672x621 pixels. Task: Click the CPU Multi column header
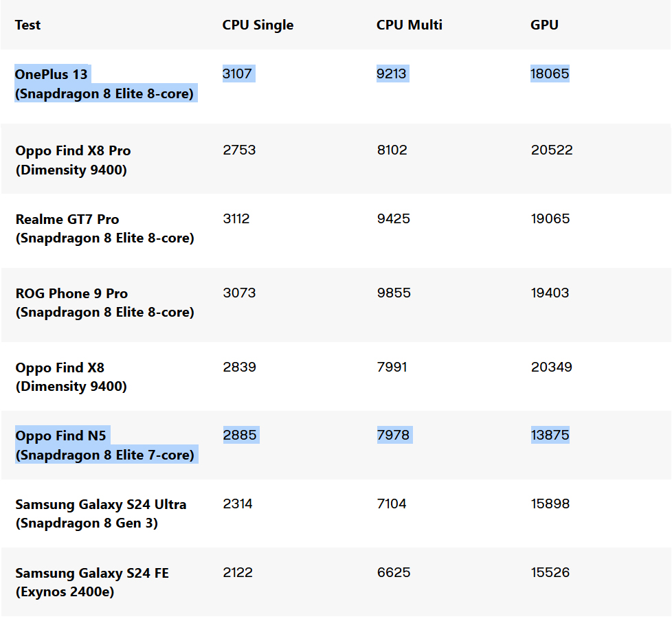(x=409, y=25)
